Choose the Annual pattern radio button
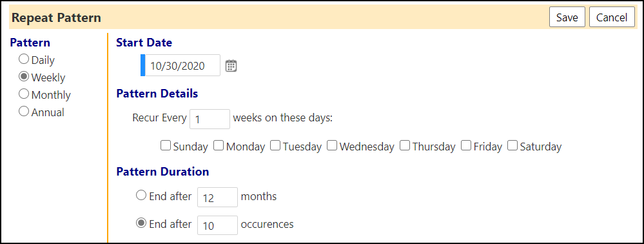Screen dimensions: 644x244 coord(24,112)
